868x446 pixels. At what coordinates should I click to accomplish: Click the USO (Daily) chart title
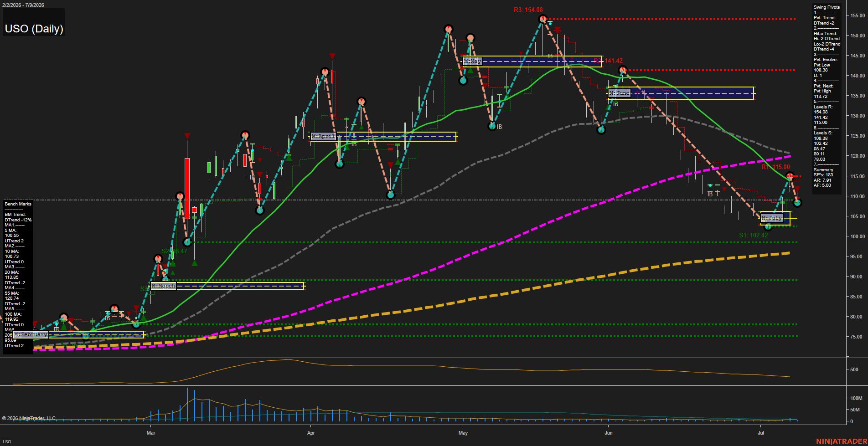pyautogui.click(x=34, y=29)
